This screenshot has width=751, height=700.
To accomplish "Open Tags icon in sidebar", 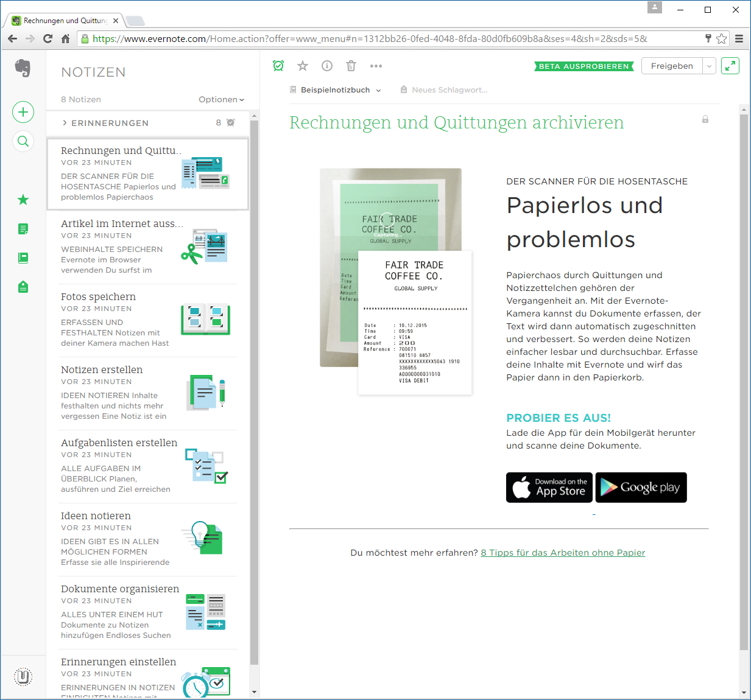I will (x=23, y=287).
